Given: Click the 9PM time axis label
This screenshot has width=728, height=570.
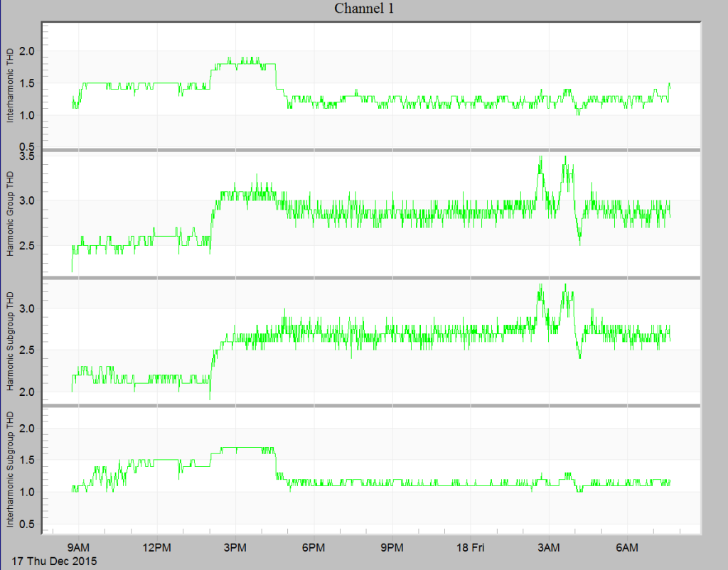Looking at the screenshot, I should point(392,548).
